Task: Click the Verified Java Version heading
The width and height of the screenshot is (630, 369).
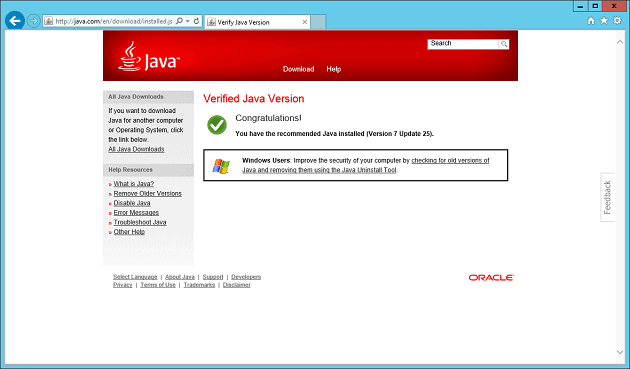Action: pos(254,99)
